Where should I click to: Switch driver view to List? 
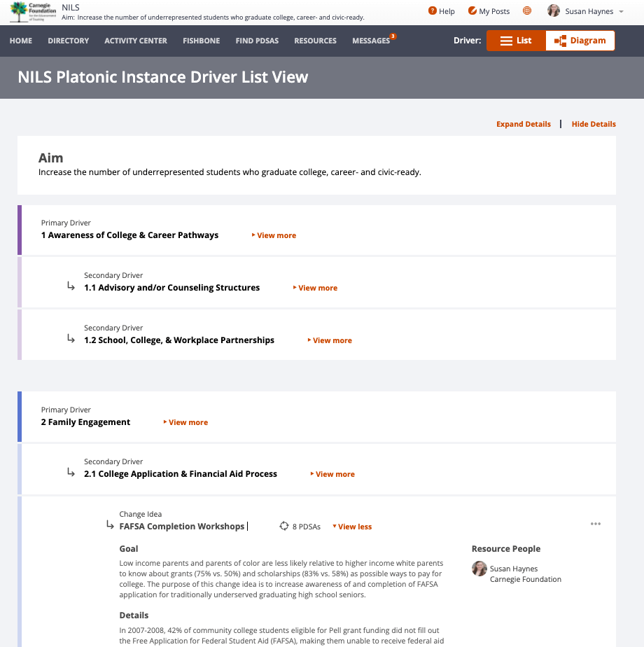coord(516,41)
